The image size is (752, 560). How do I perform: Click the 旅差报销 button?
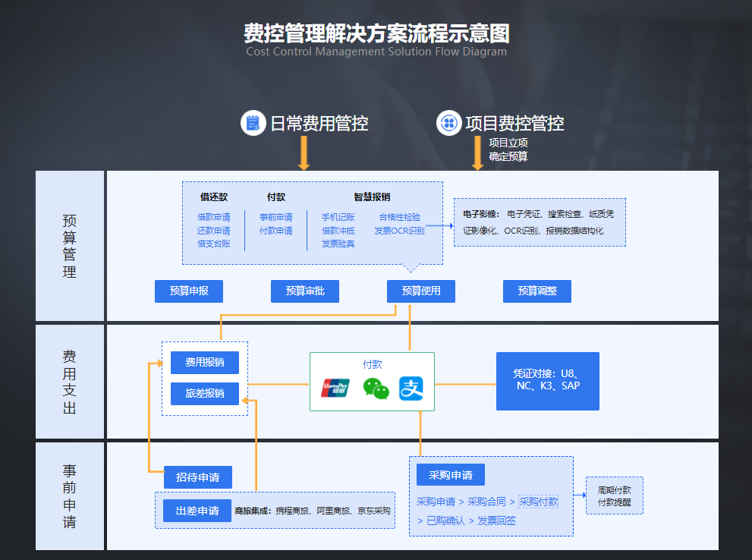point(205,394)
